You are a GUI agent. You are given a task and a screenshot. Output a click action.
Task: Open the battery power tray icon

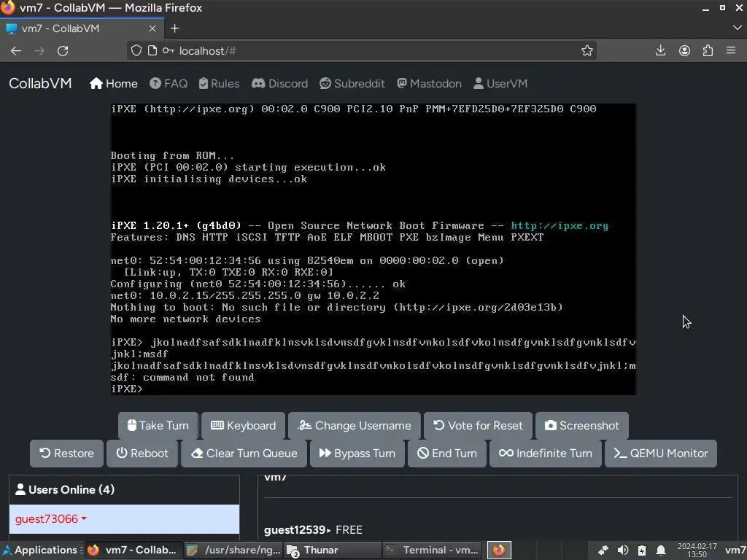click(642, 551)
